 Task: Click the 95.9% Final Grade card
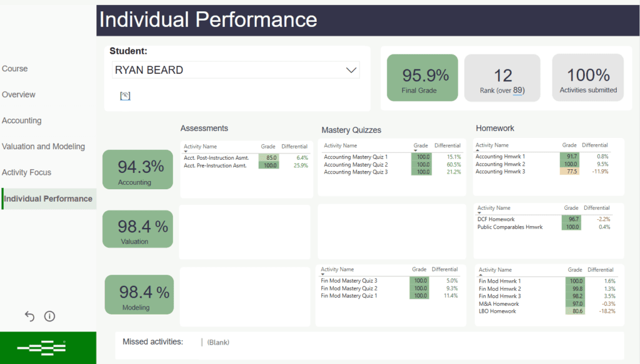pyautogui.click(x=422, y=78)
